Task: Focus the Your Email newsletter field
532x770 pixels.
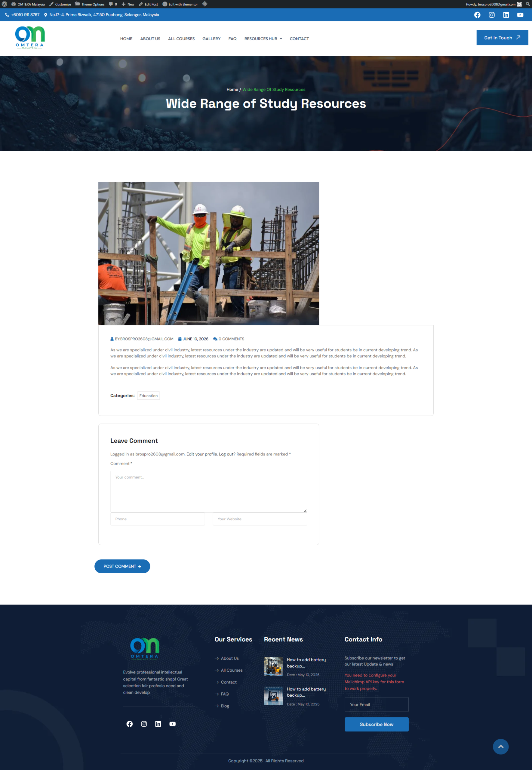Action: tap(377, 705)
